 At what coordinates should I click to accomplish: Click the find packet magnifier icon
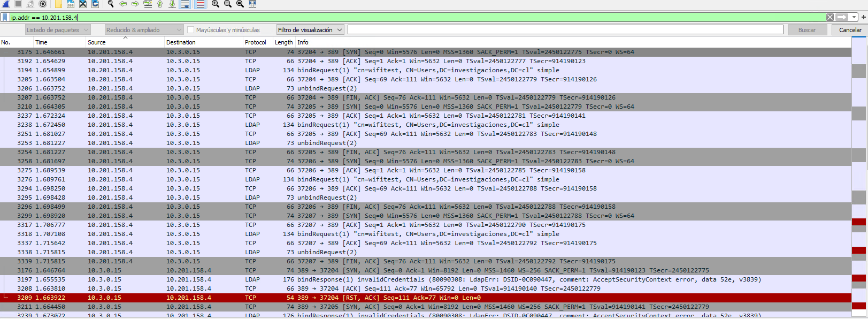tap(111, 4)
